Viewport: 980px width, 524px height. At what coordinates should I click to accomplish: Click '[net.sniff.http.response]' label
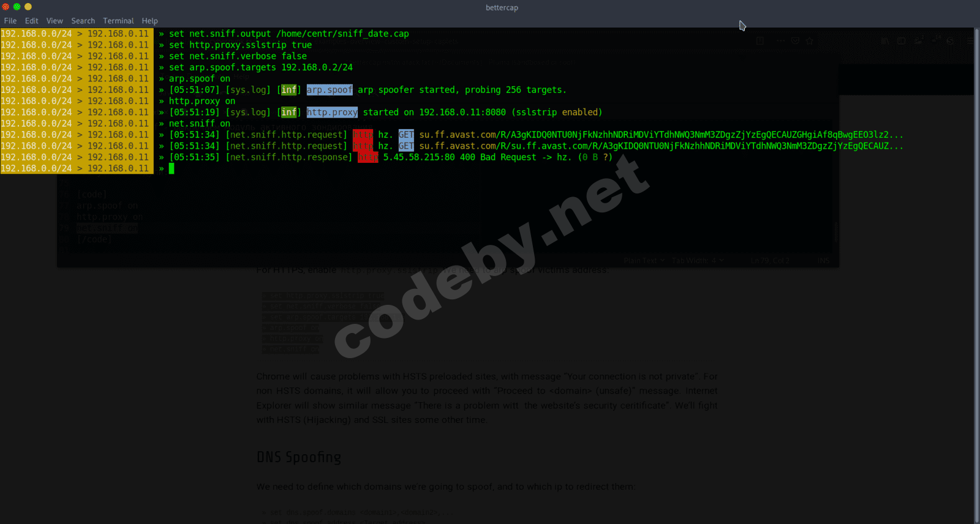pos(289,157)
